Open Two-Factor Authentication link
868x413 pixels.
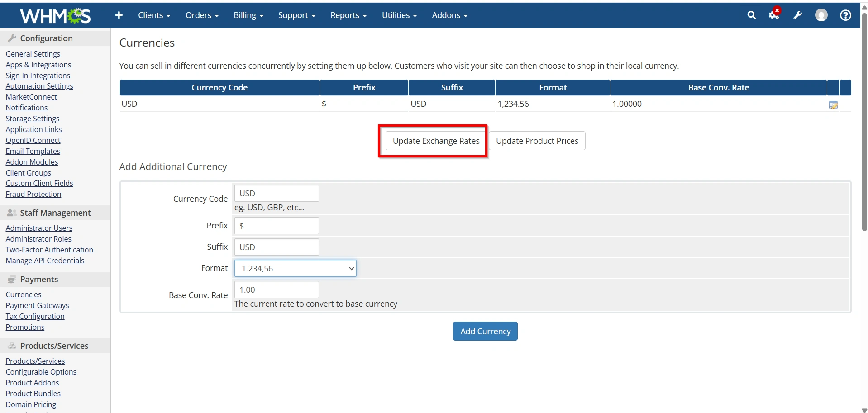49,250
